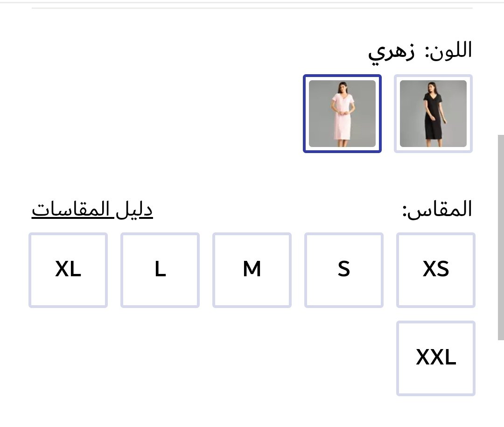Screen dimensions: 504x427
Task: Pick size S
Action: click(x=344, y=270)
